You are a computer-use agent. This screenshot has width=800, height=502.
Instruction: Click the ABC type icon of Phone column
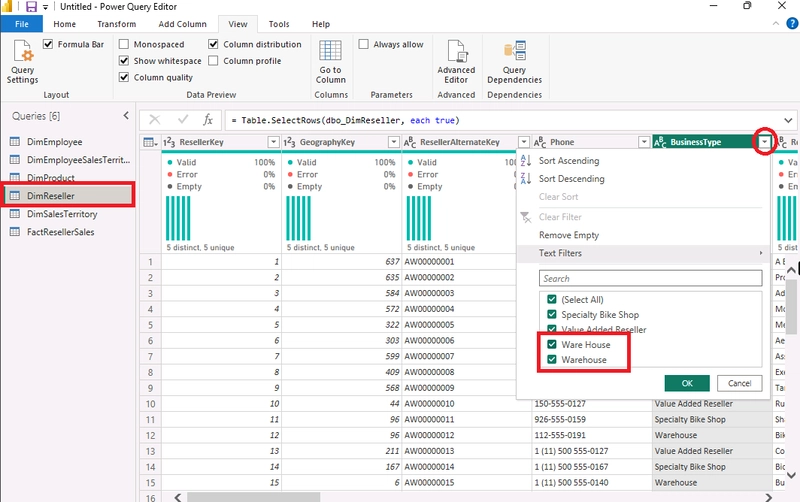(x=539, y=142)
